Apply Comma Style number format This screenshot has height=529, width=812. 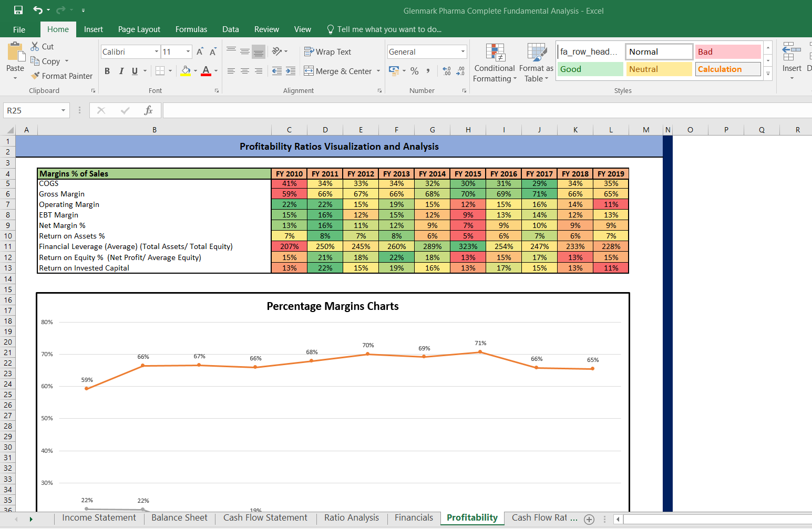coord(428,70)
